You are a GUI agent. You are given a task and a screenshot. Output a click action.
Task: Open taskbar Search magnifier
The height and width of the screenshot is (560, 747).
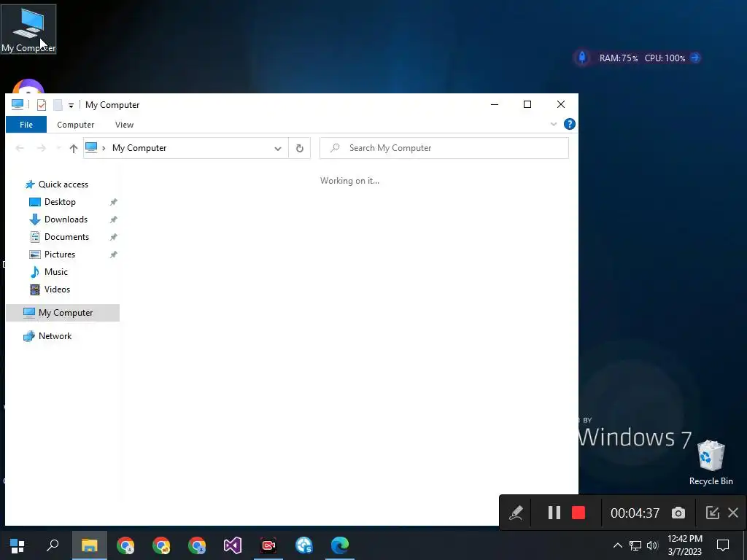(x=53, y=545)
